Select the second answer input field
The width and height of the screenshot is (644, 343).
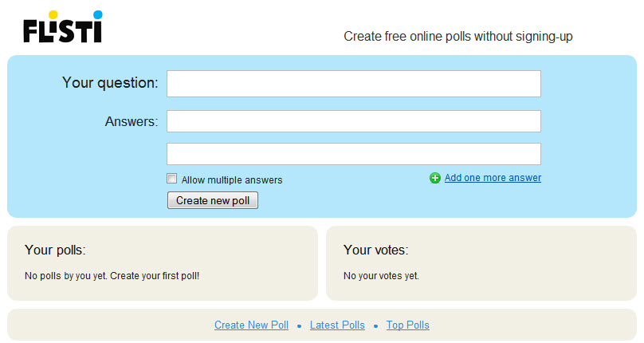(x=354, y=154)
